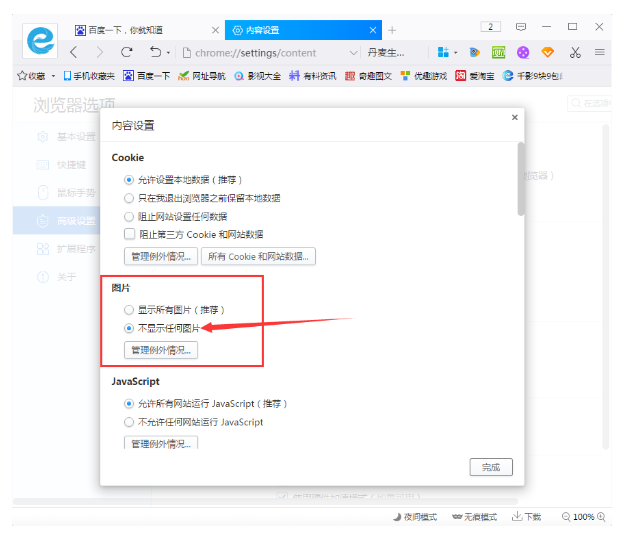Select 阻止网站设置任何数据 radio
The image size is (635, 533).
coord(128,217)
